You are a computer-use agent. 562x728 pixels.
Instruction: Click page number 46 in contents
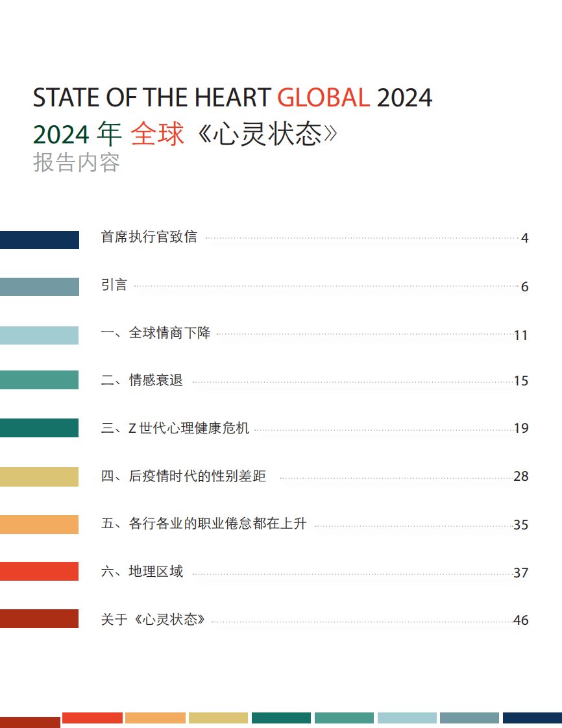click(x=520, y=620)
